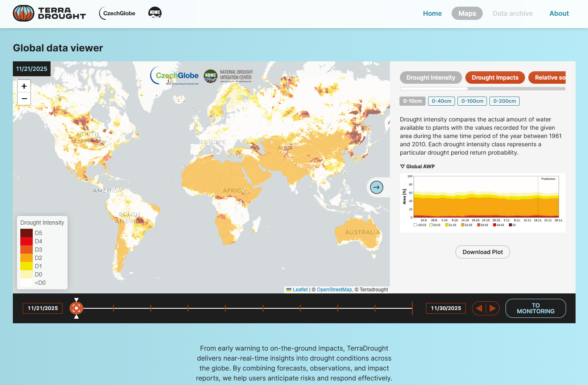Select the 0-40cm soil depth option
This screenshot has height=385, width=588.
point(441,101)
